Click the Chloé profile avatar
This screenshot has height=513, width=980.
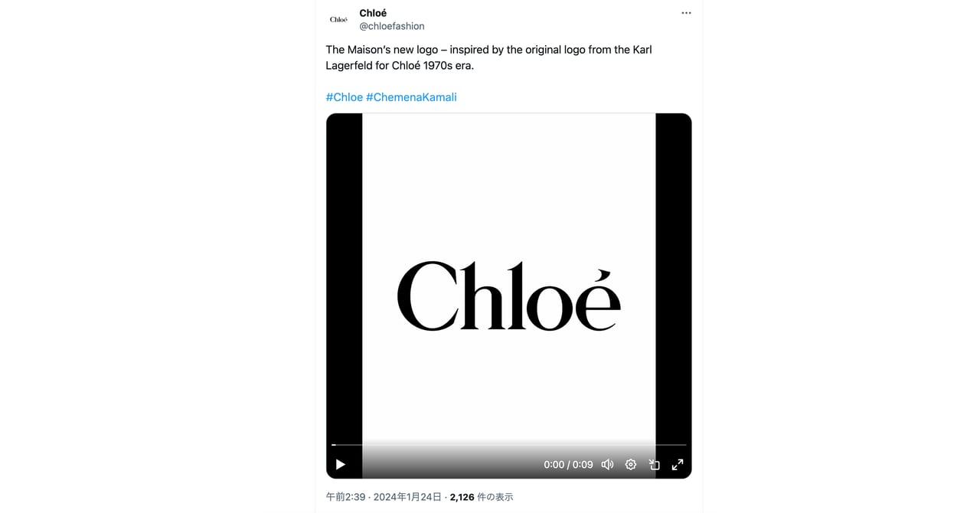point(338,19)
